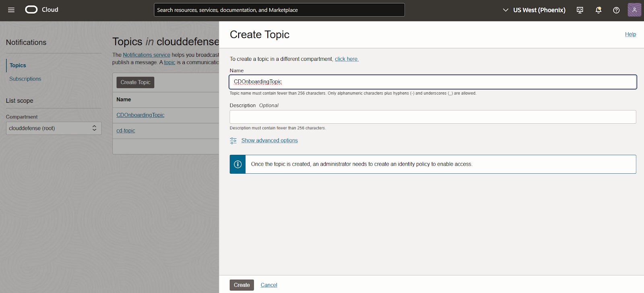644x293 pixels.
Task: Focus the topic Name input field
Action: 433,82
